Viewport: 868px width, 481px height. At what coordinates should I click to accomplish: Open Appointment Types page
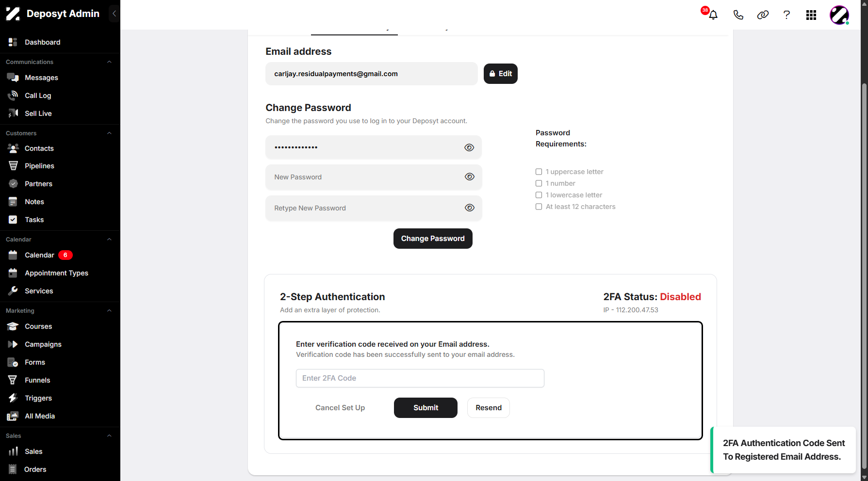click(x=56, y=273)
